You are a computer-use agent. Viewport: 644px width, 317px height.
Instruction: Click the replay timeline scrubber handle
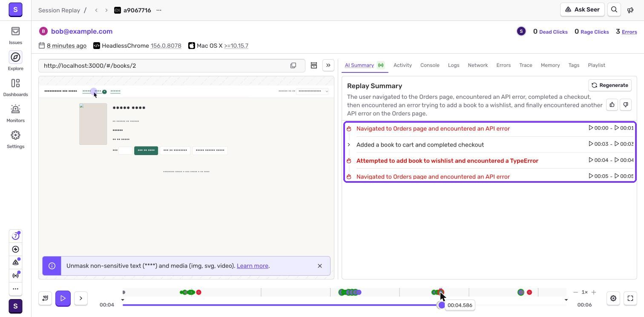(442, 305)
